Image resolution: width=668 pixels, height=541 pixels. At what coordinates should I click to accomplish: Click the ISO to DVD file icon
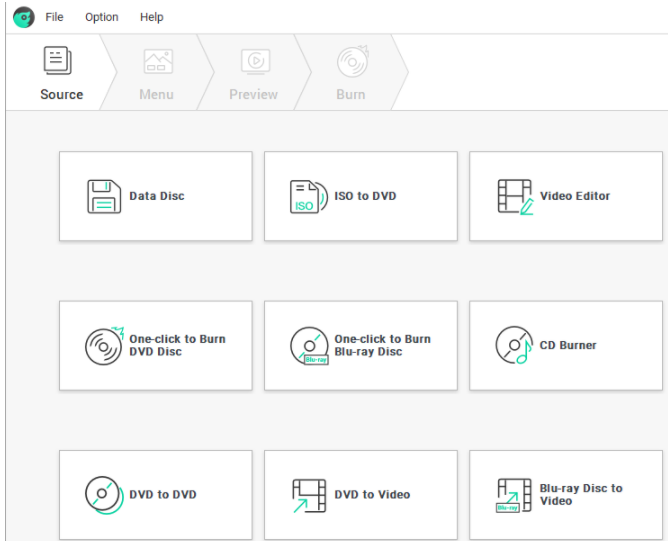coord(309,196)
